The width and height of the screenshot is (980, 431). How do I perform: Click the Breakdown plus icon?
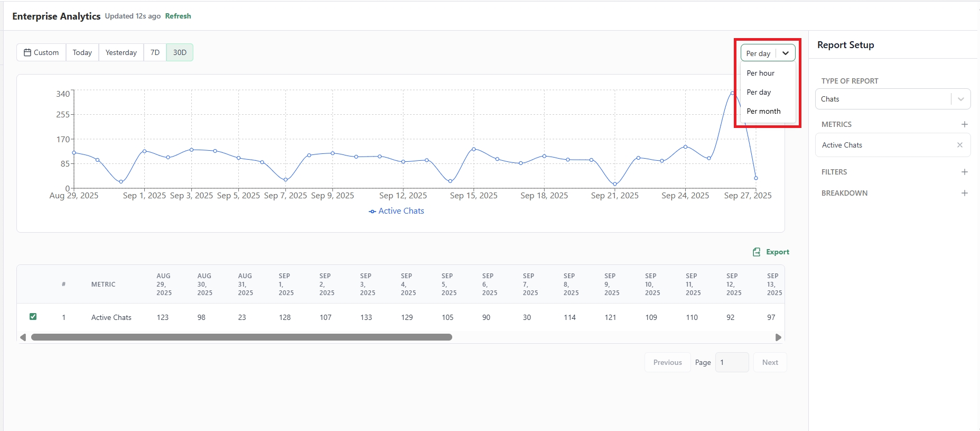tap(964, 193)
